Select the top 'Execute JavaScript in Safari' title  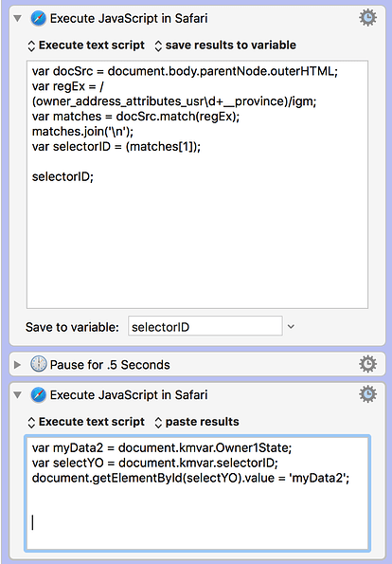129,18
